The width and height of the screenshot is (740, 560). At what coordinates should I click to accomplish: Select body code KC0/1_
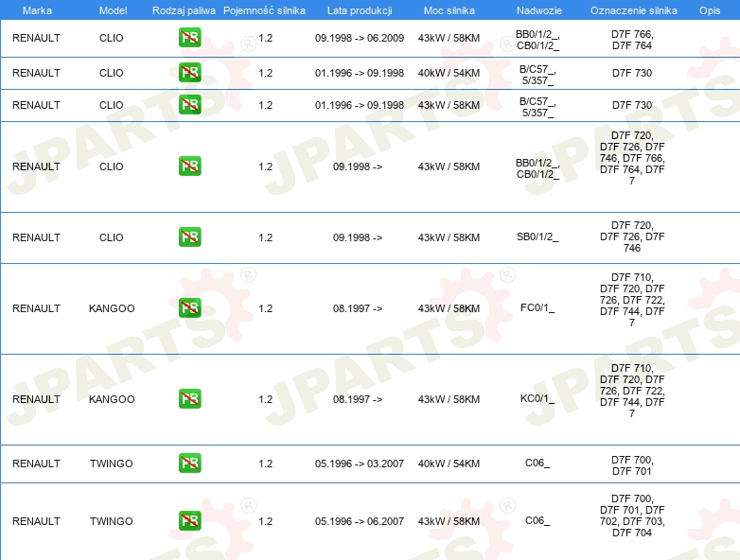537,398
